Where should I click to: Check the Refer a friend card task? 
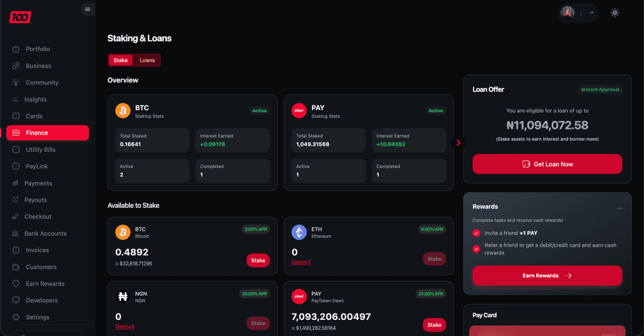click(x=477, y=249)
